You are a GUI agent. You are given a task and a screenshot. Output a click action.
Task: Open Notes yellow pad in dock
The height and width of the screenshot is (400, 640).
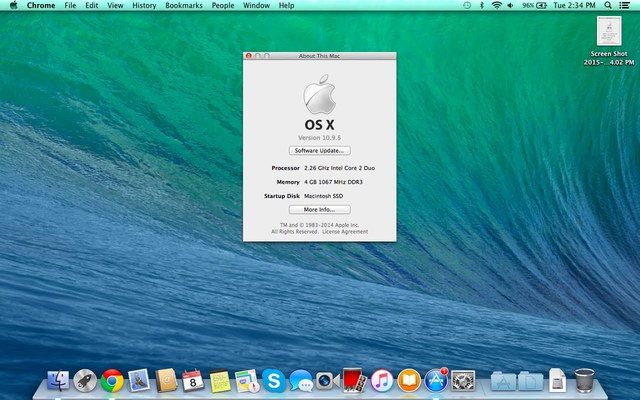pos(220,380)
